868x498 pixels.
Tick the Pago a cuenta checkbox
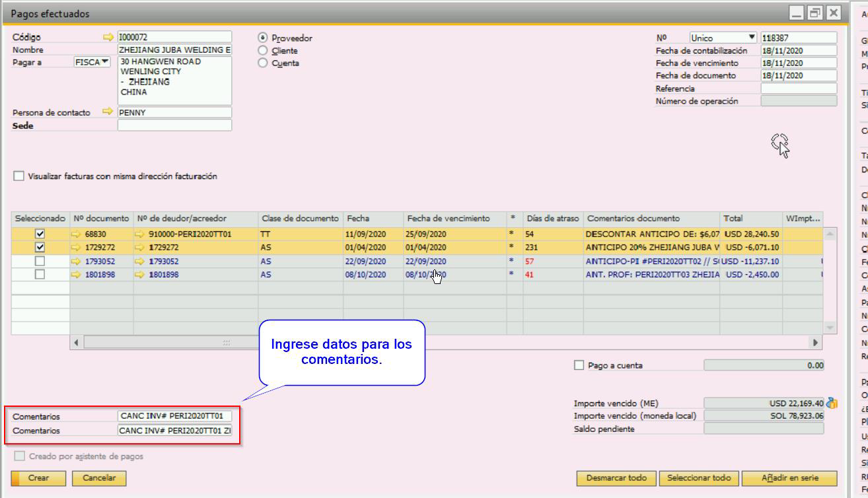(579, 365)
